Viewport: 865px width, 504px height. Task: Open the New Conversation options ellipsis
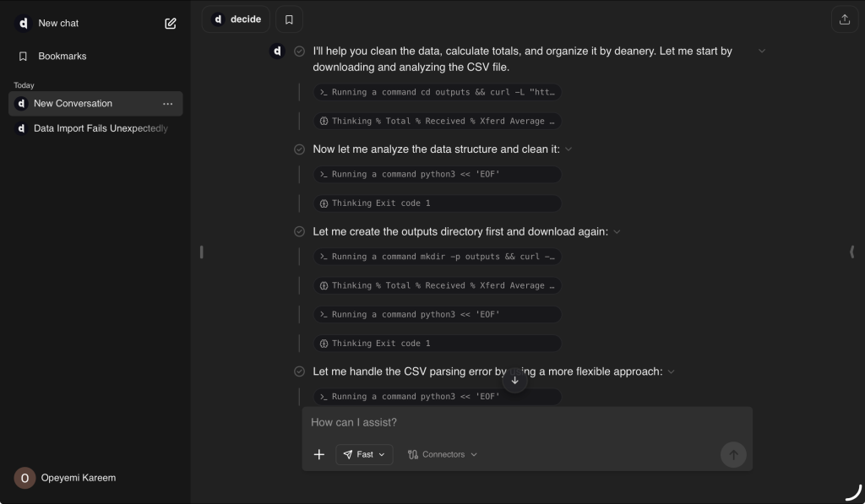click(x=167, y=104)
